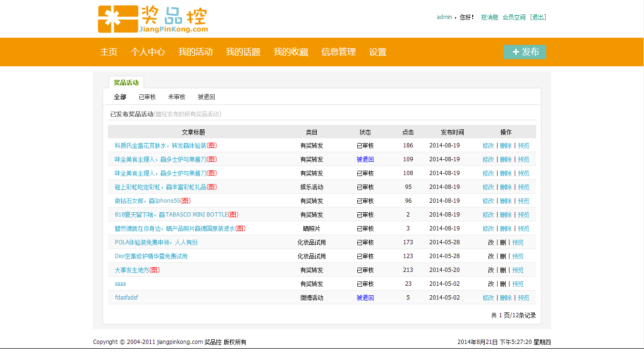
Task: Filter list by 已审核 tab
Action: click(147, 97)
